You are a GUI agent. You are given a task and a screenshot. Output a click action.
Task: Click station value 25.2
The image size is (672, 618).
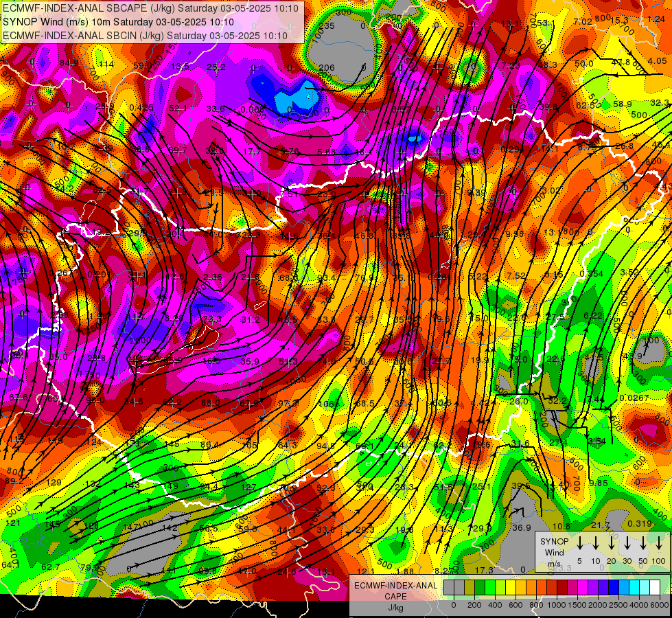(x=216, y=67)
